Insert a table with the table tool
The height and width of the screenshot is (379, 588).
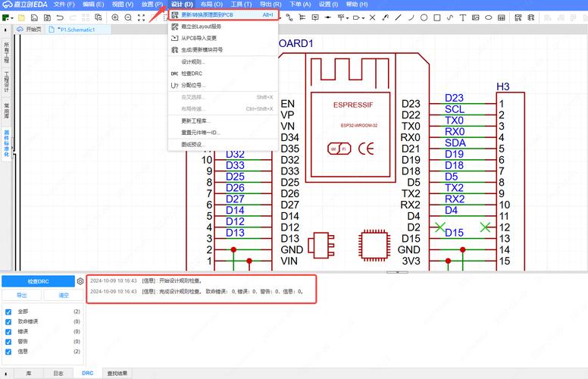coord(502,17)
